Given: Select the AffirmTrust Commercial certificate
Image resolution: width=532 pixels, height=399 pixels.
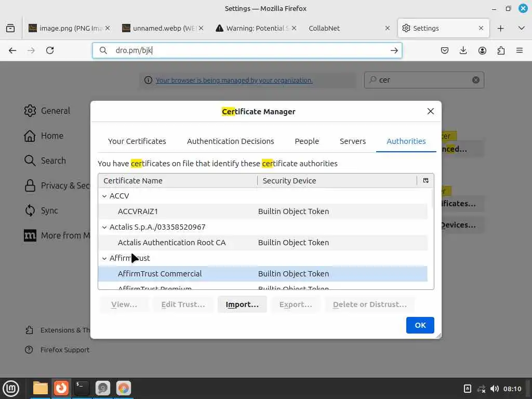Looking at the screenshot, I should [262, 274].
